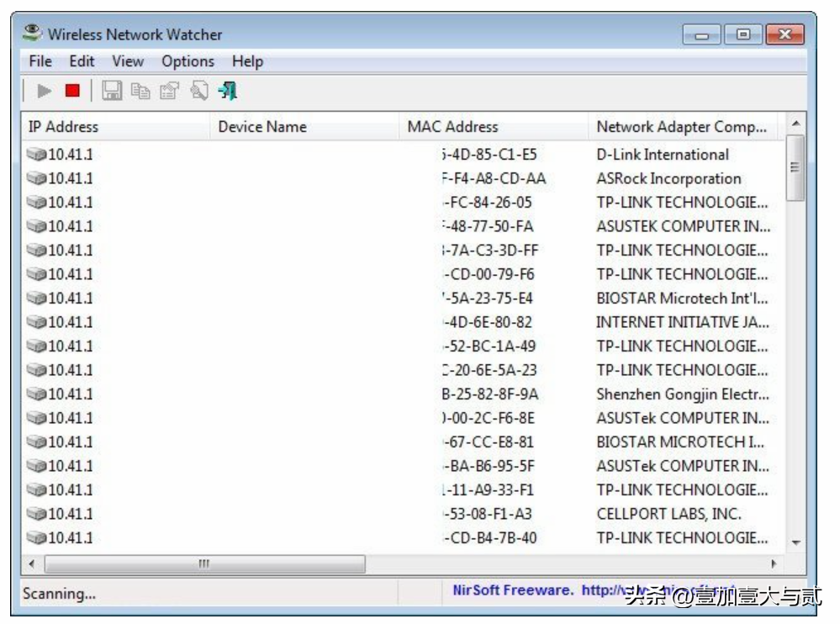Click MAC address ending 20-6E-5A-23
The image size is (840, 624).
(x=489, y=370)
